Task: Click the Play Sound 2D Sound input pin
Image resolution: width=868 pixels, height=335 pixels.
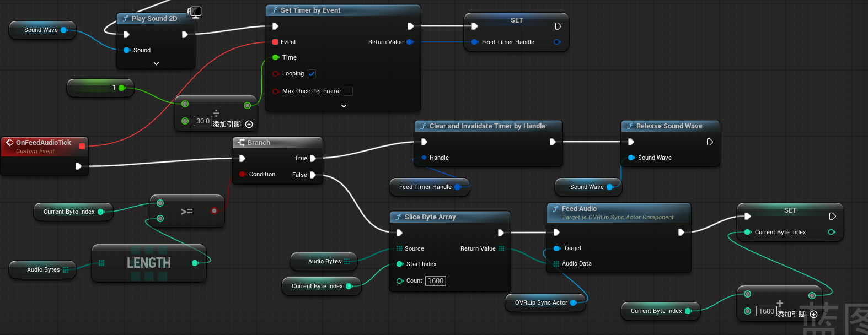Action: click(x=127, y=50)
